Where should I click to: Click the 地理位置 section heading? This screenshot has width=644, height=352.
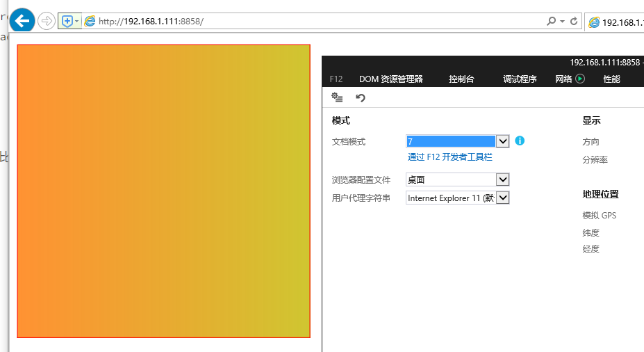[x=600, y=194]
